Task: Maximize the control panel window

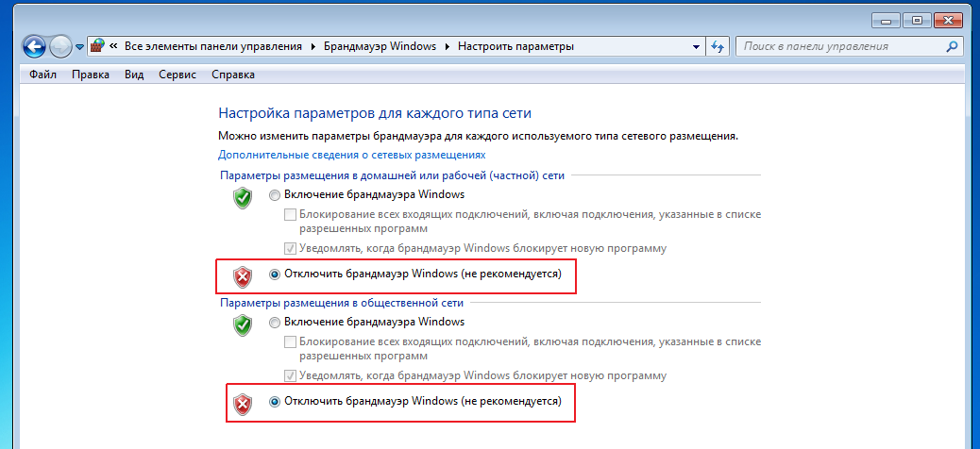Action: [918, 20]
